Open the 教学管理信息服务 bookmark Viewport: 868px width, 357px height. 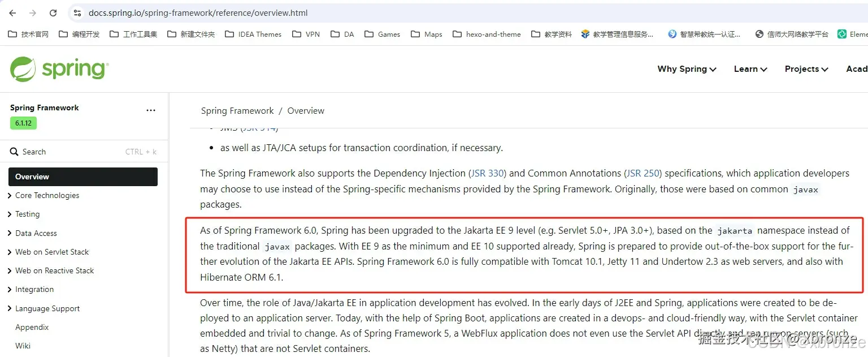(x=617, y=35)
